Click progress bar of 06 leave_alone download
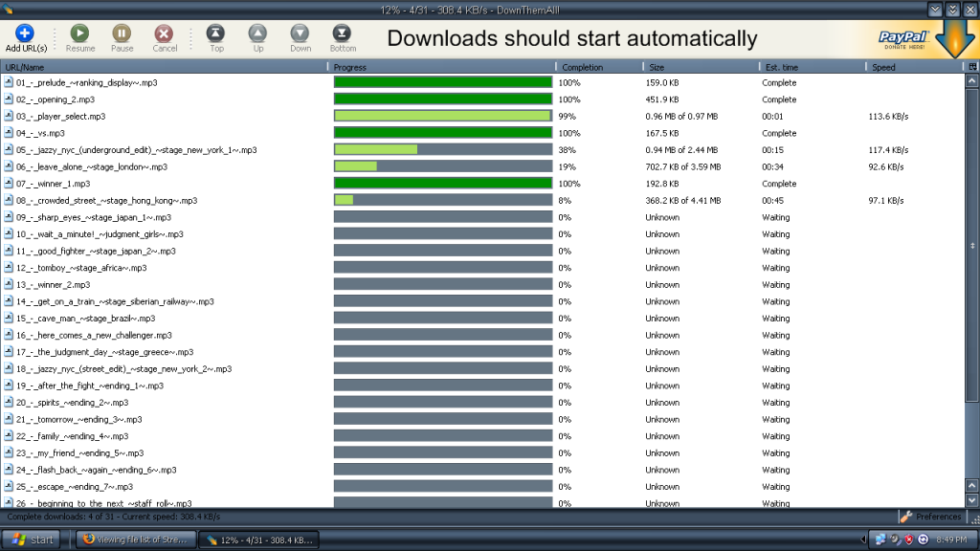 442,166
